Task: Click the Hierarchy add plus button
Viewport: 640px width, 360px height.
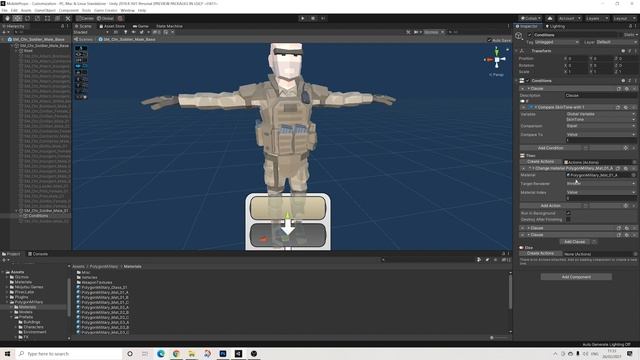Action: coord(4,32)
